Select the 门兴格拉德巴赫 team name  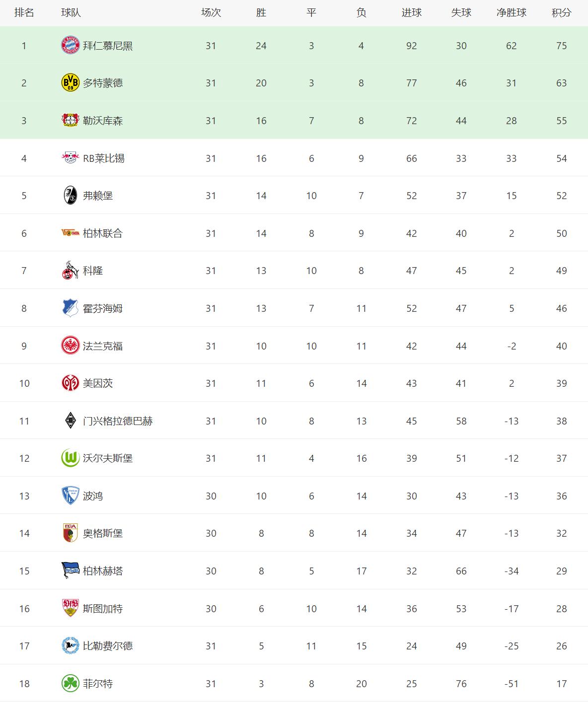(x=118, y=421)
